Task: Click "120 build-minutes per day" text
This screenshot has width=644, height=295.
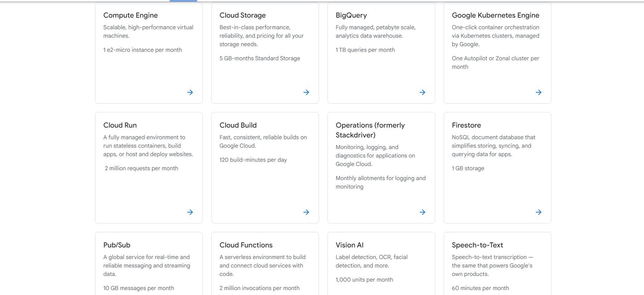Action: click(x=253, y=160)
